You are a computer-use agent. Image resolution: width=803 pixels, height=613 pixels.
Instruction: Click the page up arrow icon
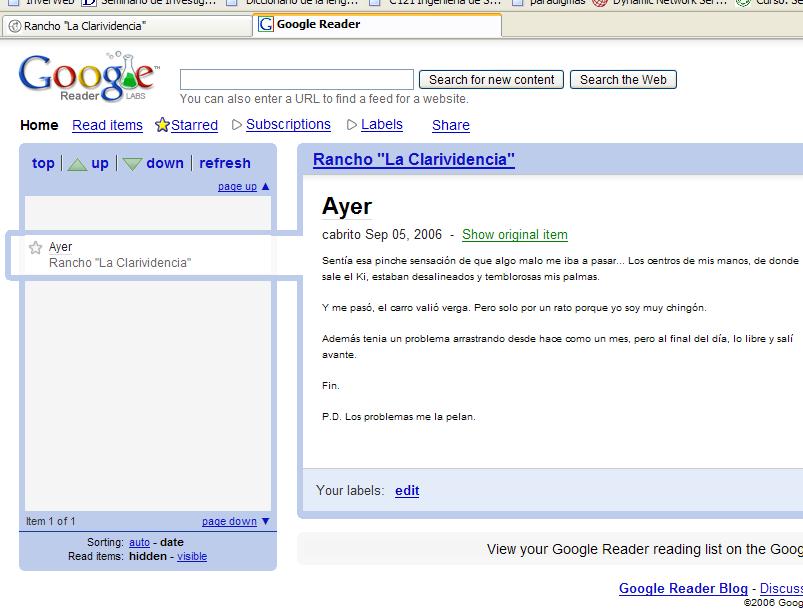(x=265, y=186)
